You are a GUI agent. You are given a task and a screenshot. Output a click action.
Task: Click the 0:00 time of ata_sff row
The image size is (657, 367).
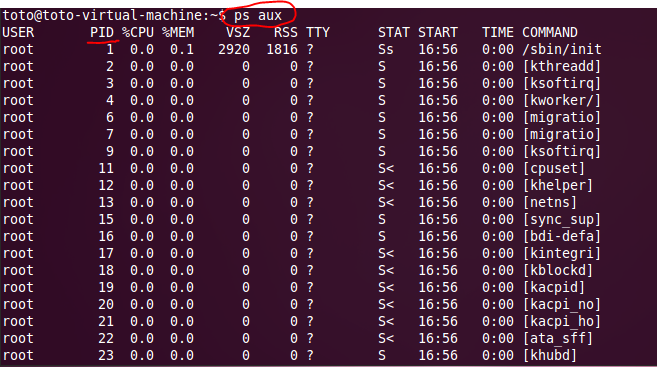pyautogui.click(x=498, y=338)
